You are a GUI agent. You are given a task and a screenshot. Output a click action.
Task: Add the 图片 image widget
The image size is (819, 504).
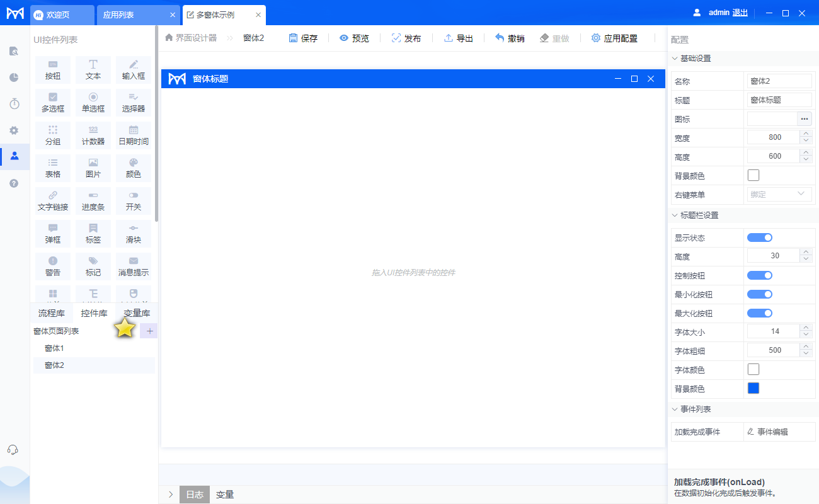(93, 168)
